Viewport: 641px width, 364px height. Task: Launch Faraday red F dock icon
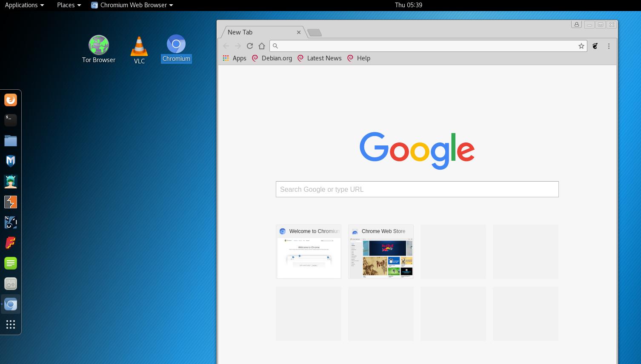click(11, 243)
